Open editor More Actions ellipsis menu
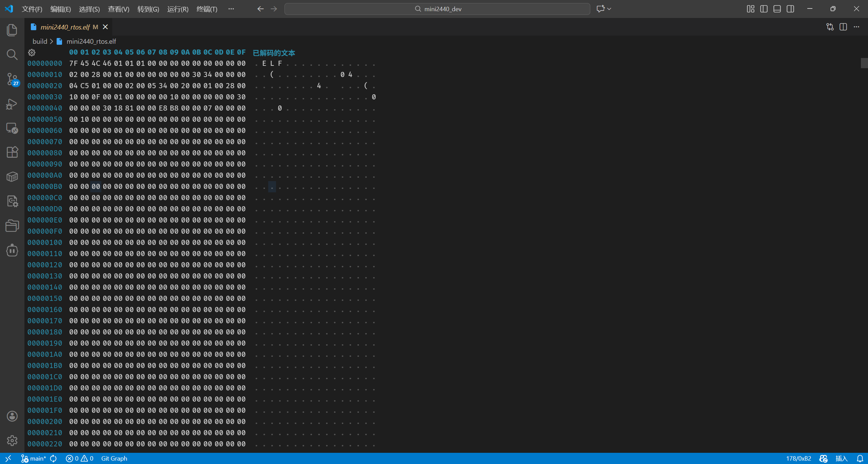 [x=856, y=27]
